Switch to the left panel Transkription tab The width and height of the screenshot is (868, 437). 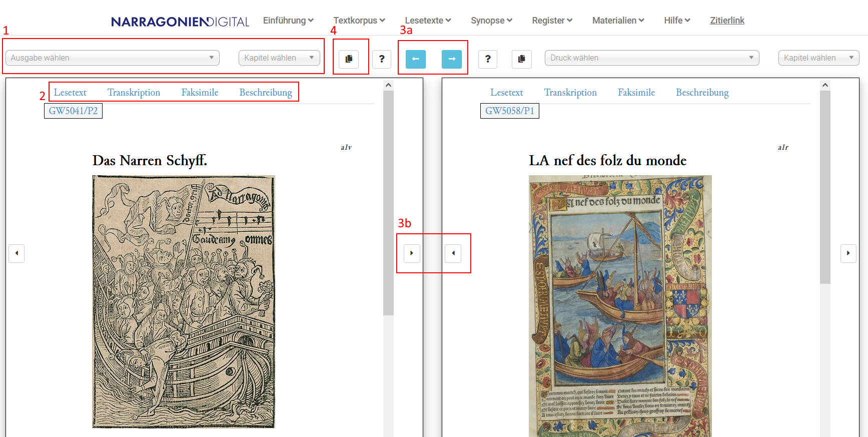(x=134, y=93)
